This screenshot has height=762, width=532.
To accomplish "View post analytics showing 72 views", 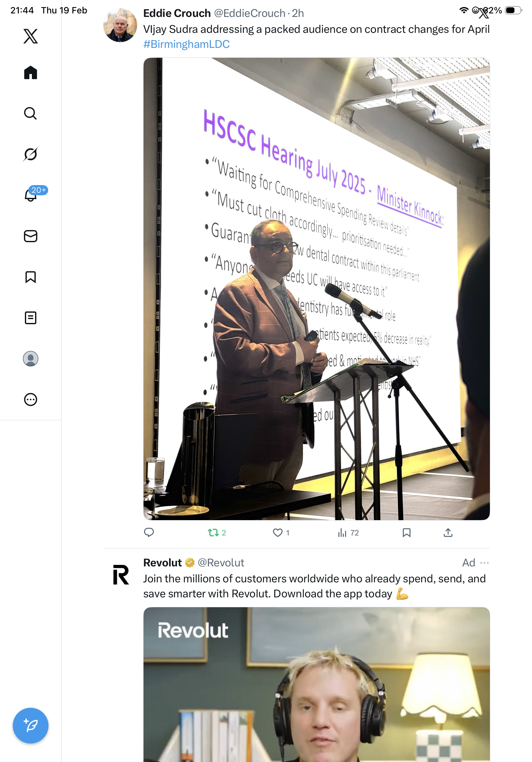I will pos(348,532).
